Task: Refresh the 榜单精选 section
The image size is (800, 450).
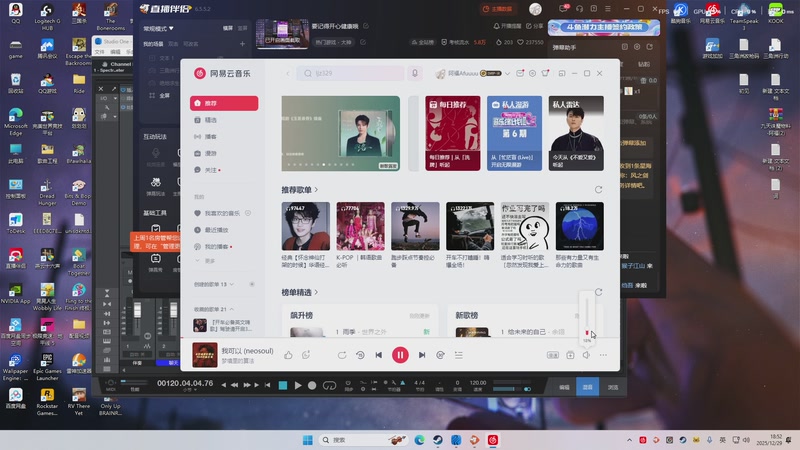Action: [x=598, y=292]
